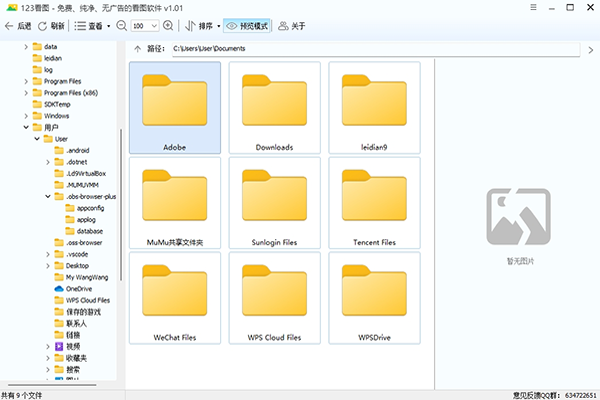Click the arrow at right of path bar

[590, 50]
